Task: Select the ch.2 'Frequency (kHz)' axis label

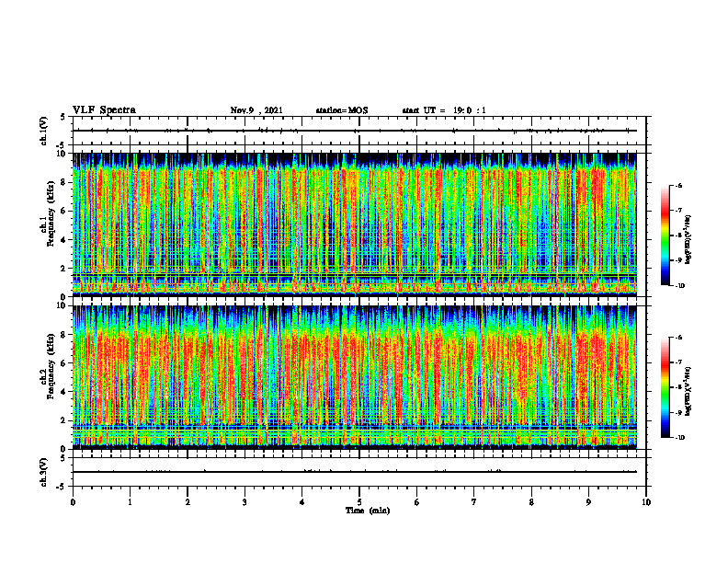Action: click(x=51, y=365)
